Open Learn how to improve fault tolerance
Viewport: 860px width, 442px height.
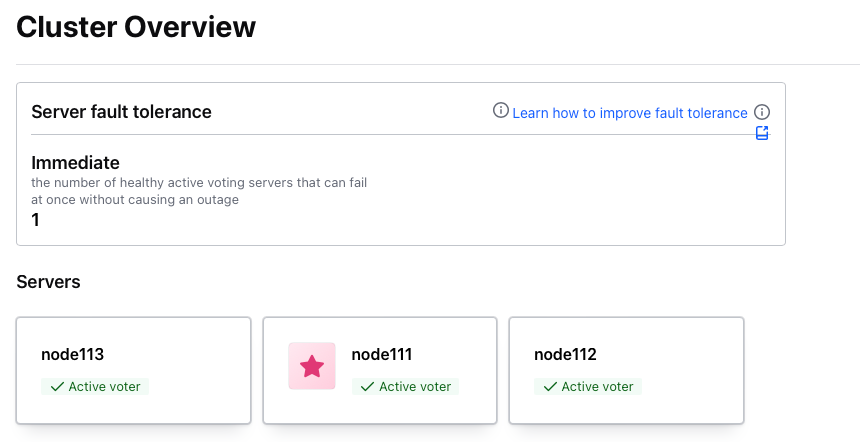(629, 113)
